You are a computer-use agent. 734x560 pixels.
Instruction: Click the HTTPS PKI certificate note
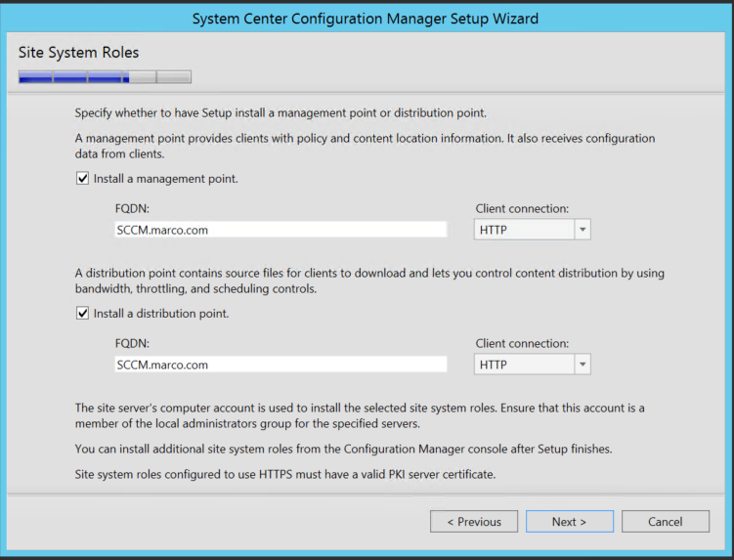(285, 474)
